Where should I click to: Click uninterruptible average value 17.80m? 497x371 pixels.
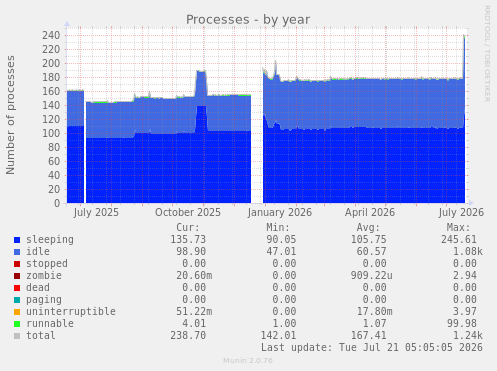point(374,312)
